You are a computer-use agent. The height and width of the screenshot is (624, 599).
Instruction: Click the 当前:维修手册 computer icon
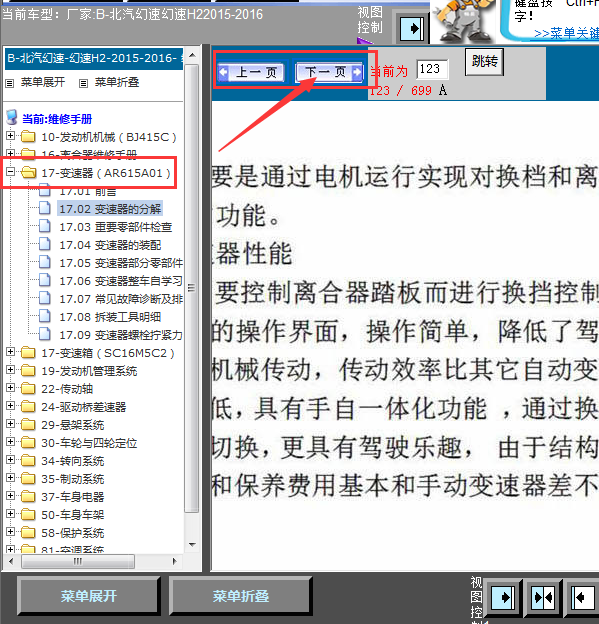pyautogui.click(x=12, y=118)
